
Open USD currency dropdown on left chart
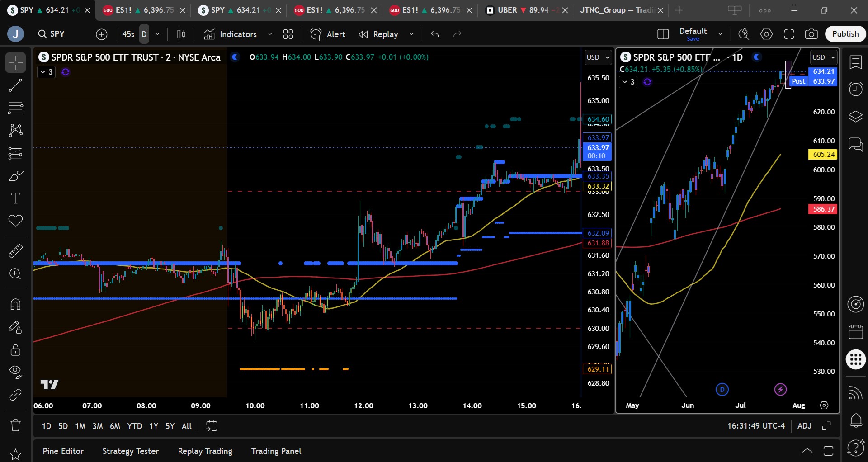pyautogui.click(x=598, y=57)
